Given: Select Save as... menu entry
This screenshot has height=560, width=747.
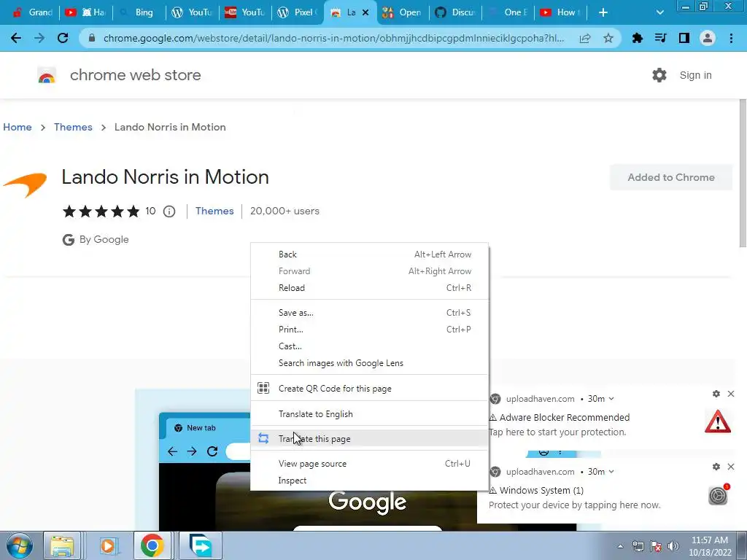Looking at the screenshot, I should point(369,312).
